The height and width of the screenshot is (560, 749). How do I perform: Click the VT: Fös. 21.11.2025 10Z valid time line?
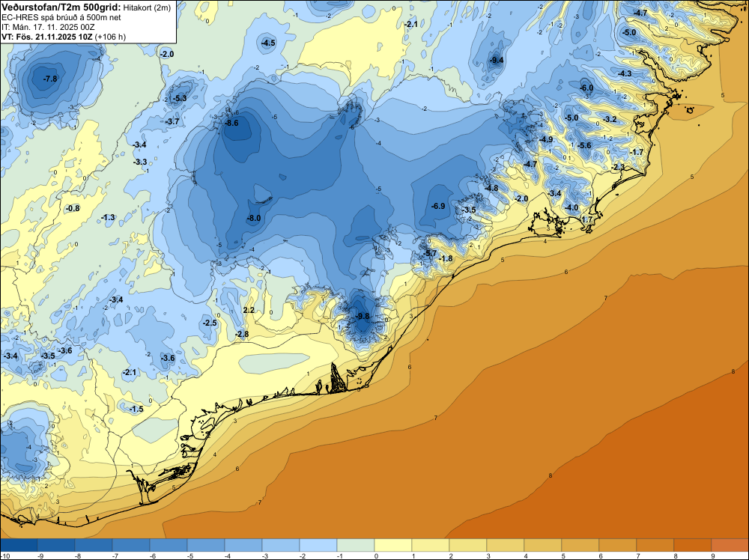coord(64,37)
